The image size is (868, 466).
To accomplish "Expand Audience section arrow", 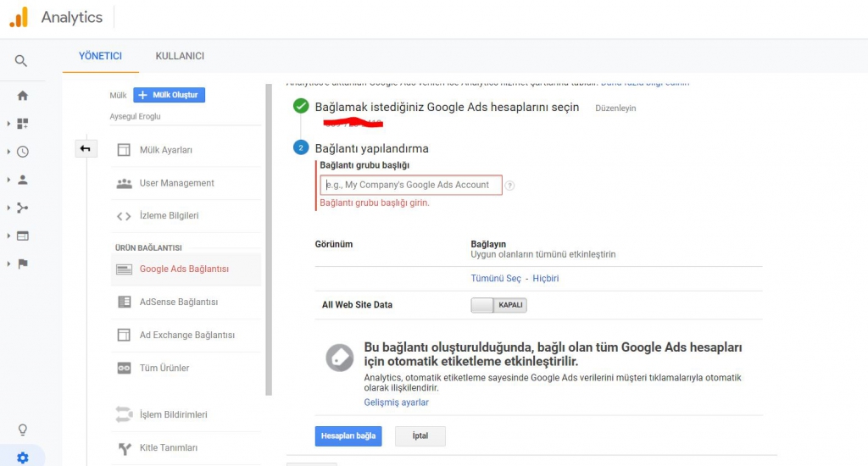I will pos(8,180).
